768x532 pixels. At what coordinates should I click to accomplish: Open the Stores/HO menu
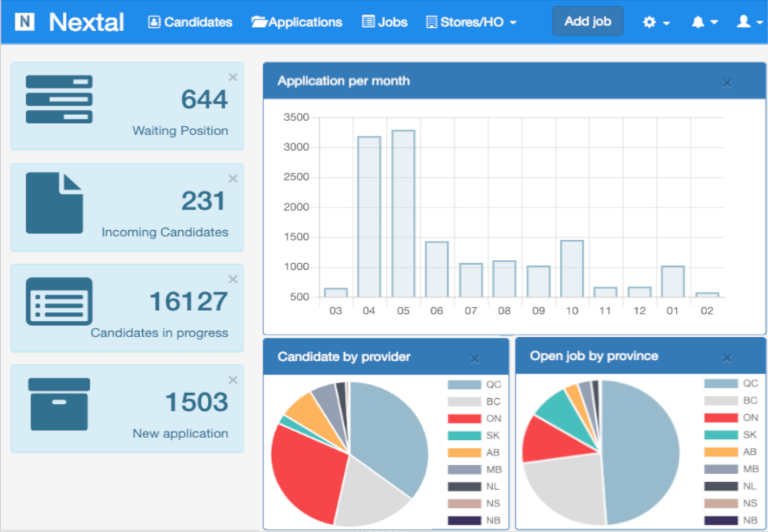pos(471,22)
